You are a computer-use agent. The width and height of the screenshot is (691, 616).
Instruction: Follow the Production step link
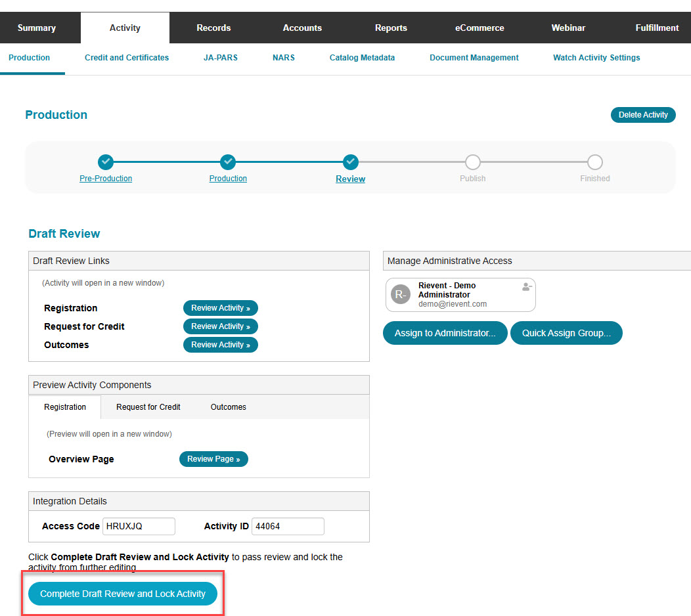(228, 179)
